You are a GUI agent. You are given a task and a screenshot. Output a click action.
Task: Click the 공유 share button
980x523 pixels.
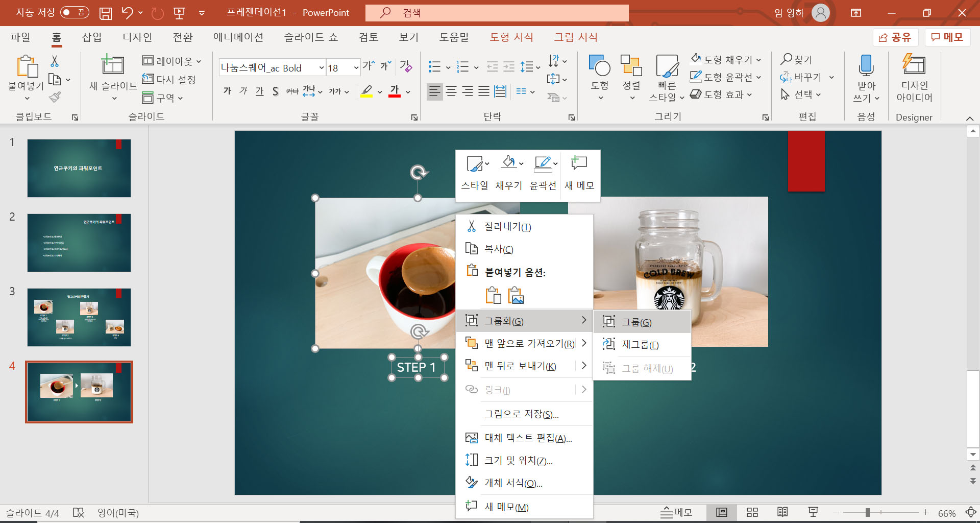tap(895, 37)
